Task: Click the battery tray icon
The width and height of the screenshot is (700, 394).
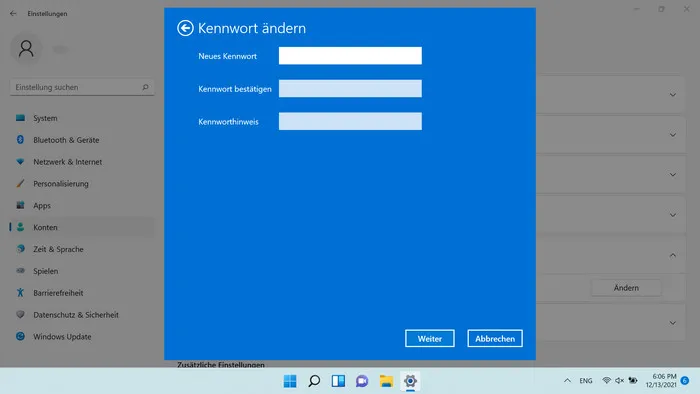Action: (x=633, y=381)
